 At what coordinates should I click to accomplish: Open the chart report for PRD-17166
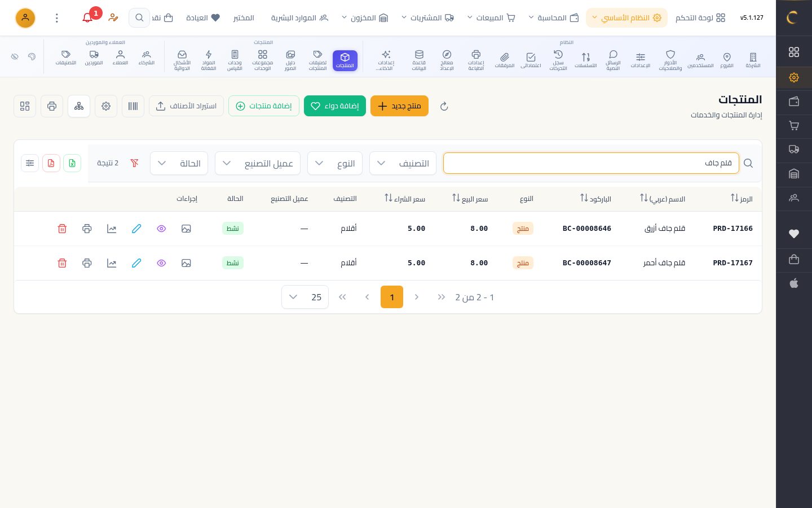coord(112,229)
